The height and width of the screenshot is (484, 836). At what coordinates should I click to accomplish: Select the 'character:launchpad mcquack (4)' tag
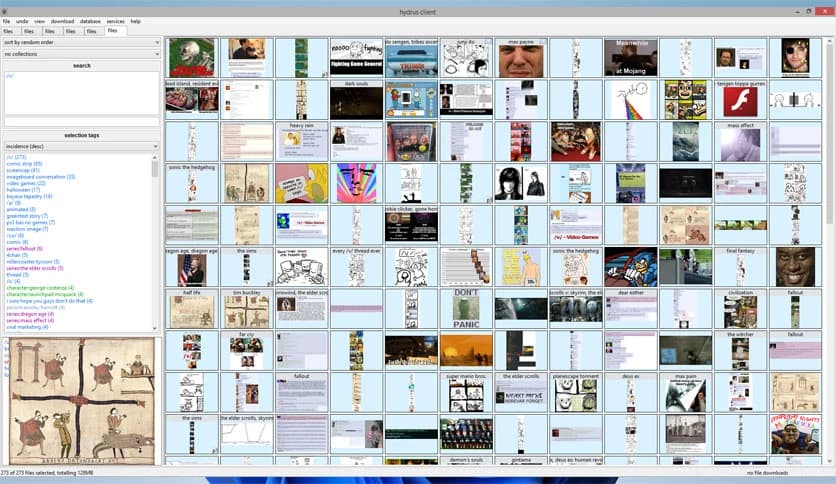(x=45, y=294)
